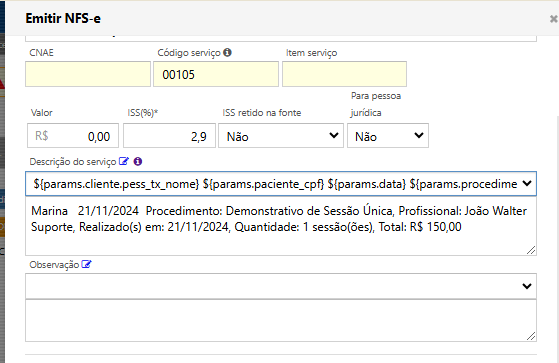Image resolution: width=559 pixels, height=363 pixels.
Task: Click the info icon beside Código serviço
Action: pos(227,52)
